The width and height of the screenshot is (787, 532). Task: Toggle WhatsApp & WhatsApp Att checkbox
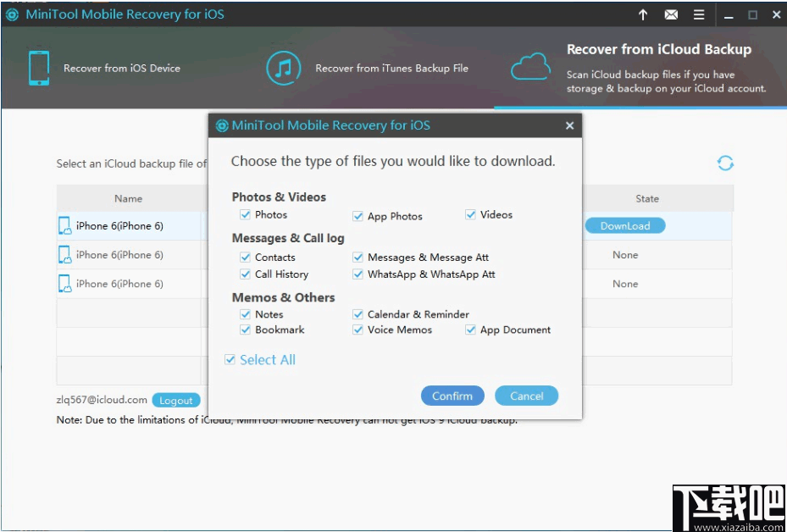(357, 274)
